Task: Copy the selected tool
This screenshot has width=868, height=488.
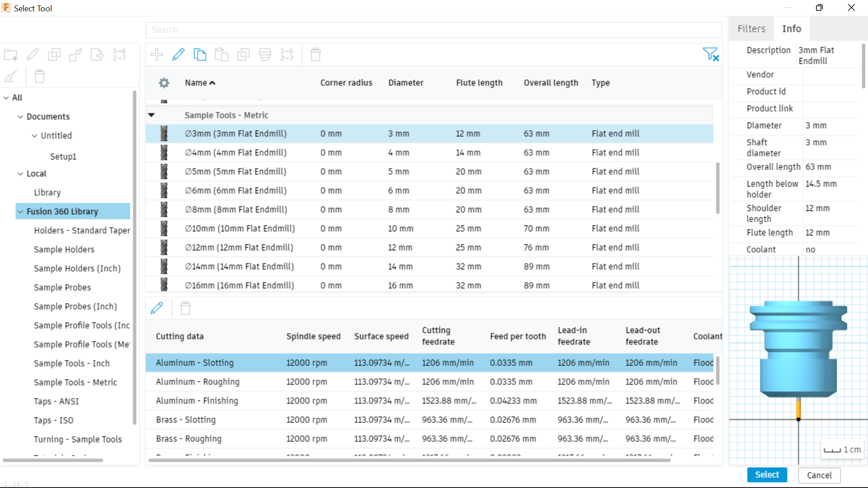Action: click(x=200, y=54)
